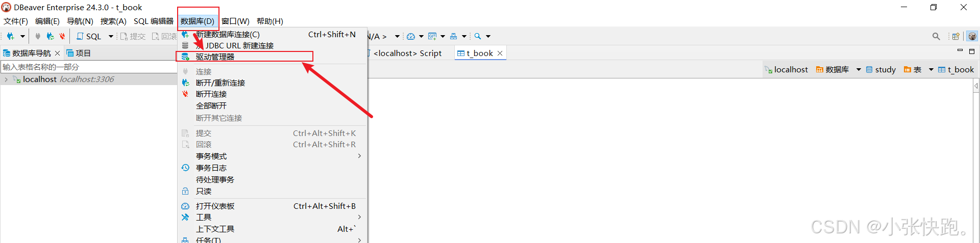This screenshot has width=980, height=243.
Task: Open dropdown beside new connection toolbar icon
Action: 22,36
